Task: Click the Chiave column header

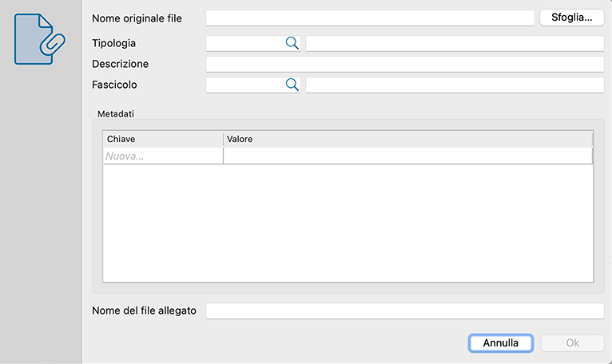Action: [163, 140]
